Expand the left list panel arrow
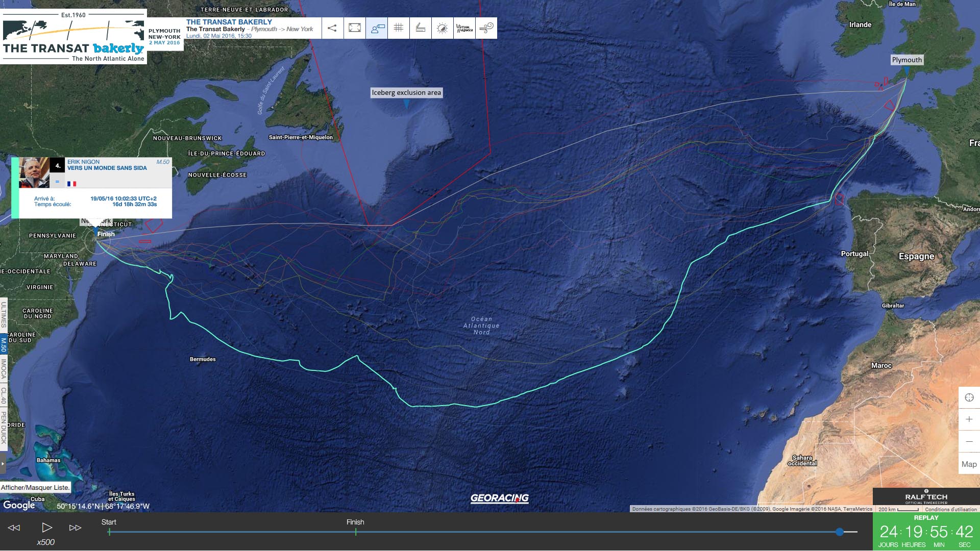This screenshot has height=551, width=980. (x=3, y=464)
